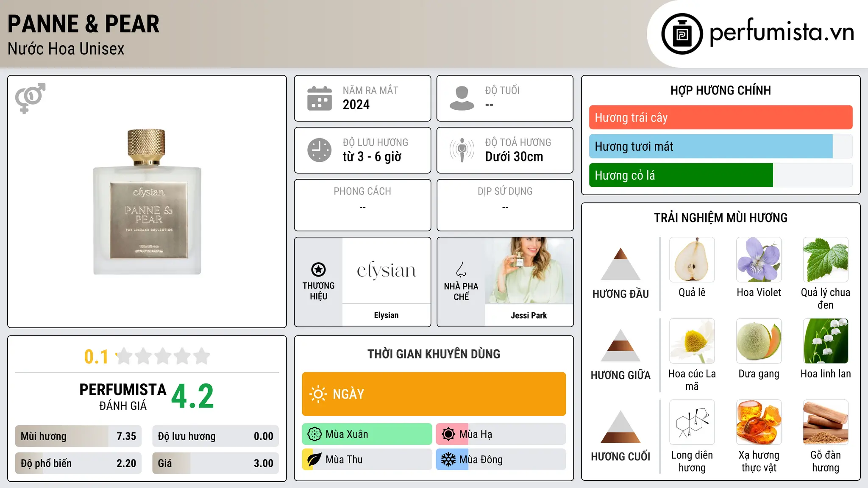Open the Quả lê pear note image
868x488 pixels.
click(692, 260)
